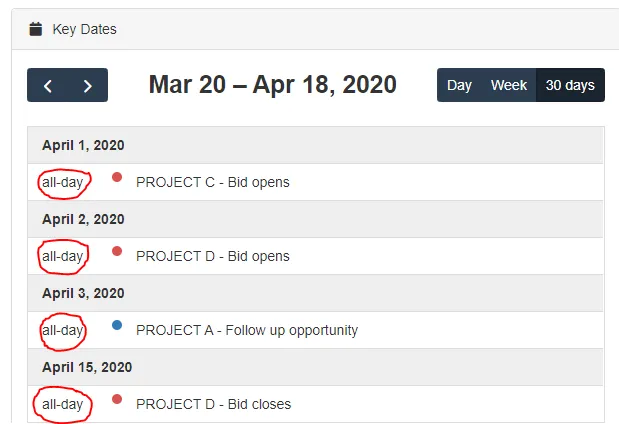Click red dot for PROJECT C Bid opens

[117, 177]
